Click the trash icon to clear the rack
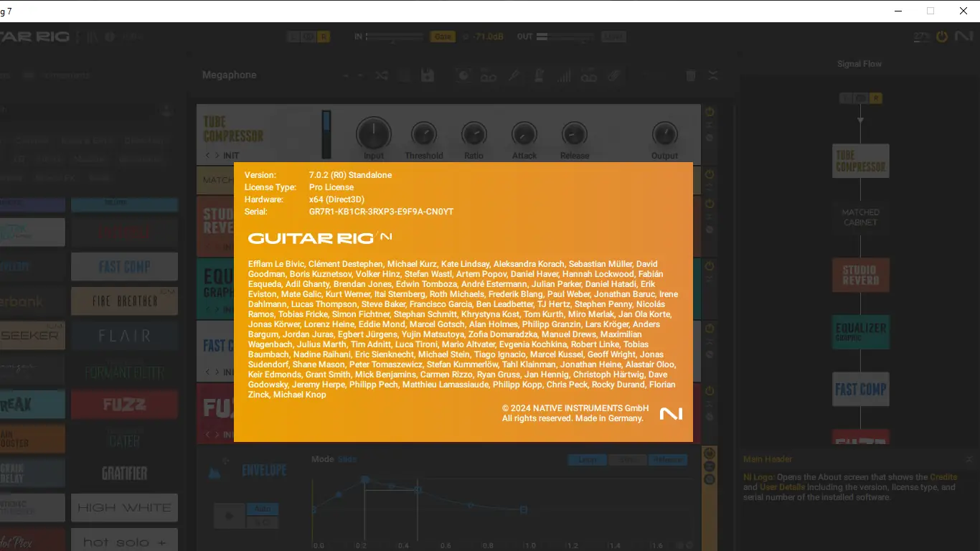Viewport: 980px width, 551px height. pyautogui.click(x=691, y=75)
